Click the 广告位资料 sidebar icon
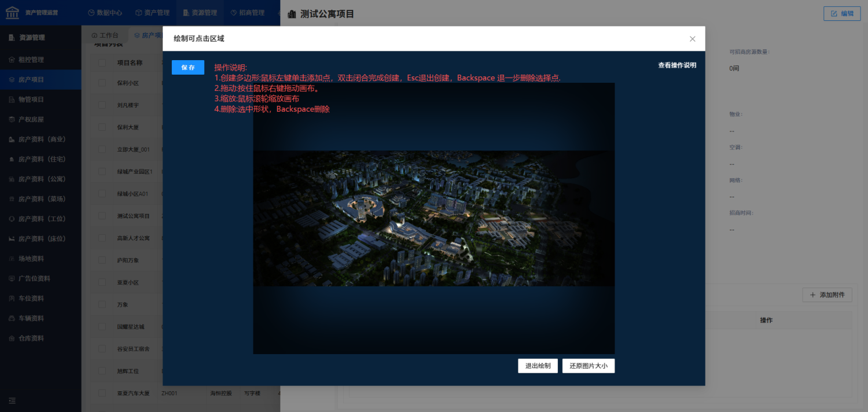The width and height of the screenshot is (868, 412). click(12, 278)
